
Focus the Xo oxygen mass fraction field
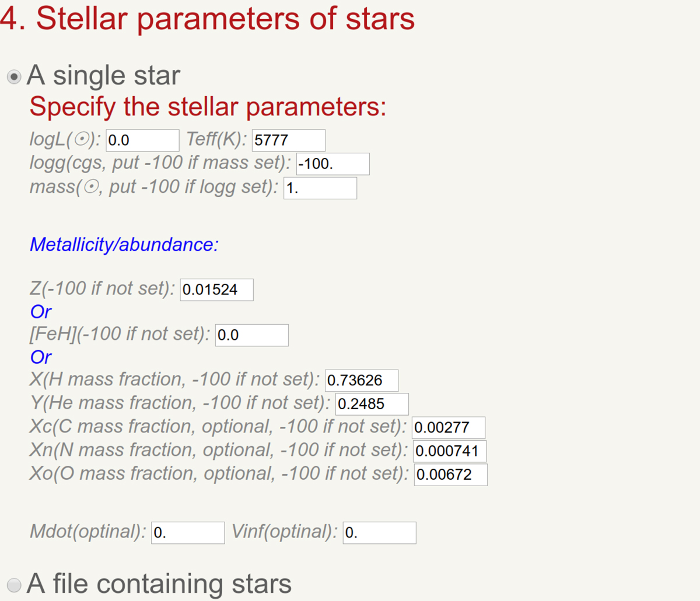pos(450,475)
